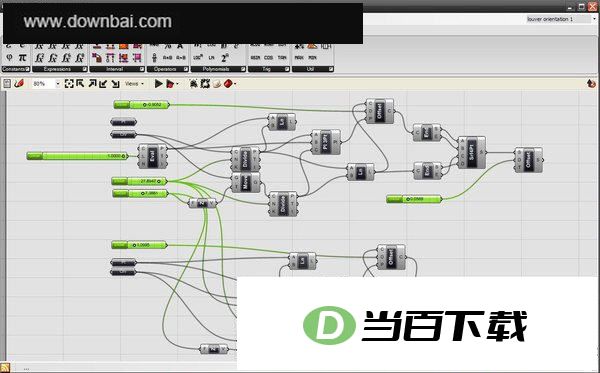The width and height of the screenshot is (600, 373).
Task: Open the zoom percentage dropdown arrow
Action: pyautogui.click(x=58, y=84)
